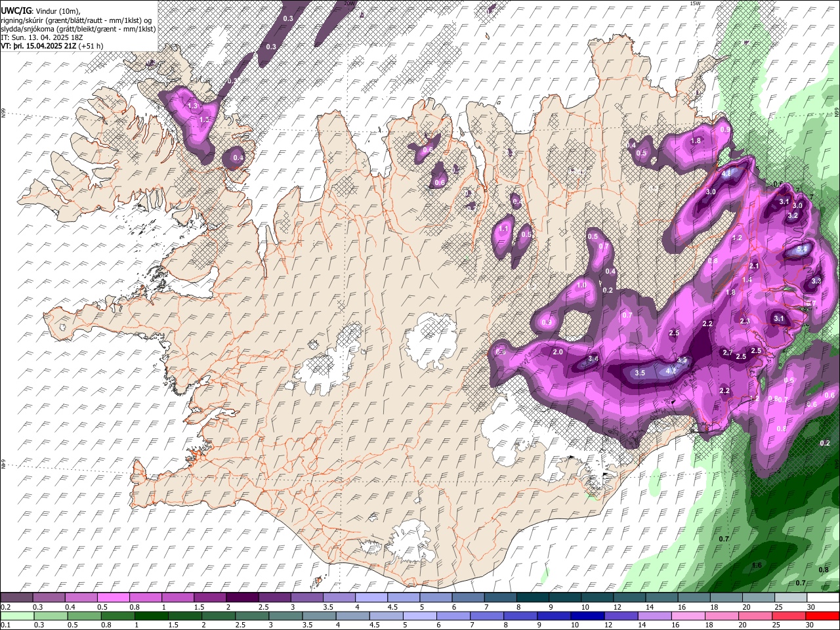
Task: Click the 1.1 value in the northern snow patch
Action: point(504,229)
